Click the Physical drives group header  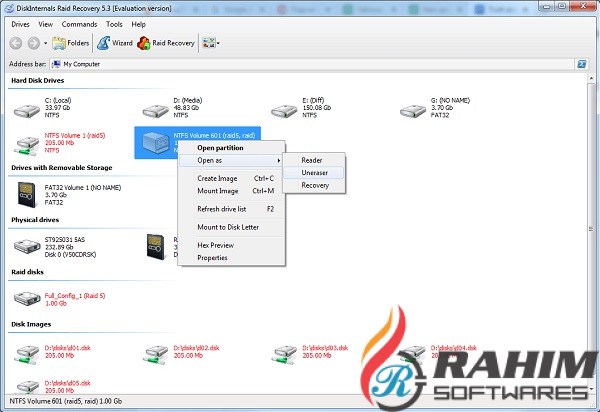[35, 220]
